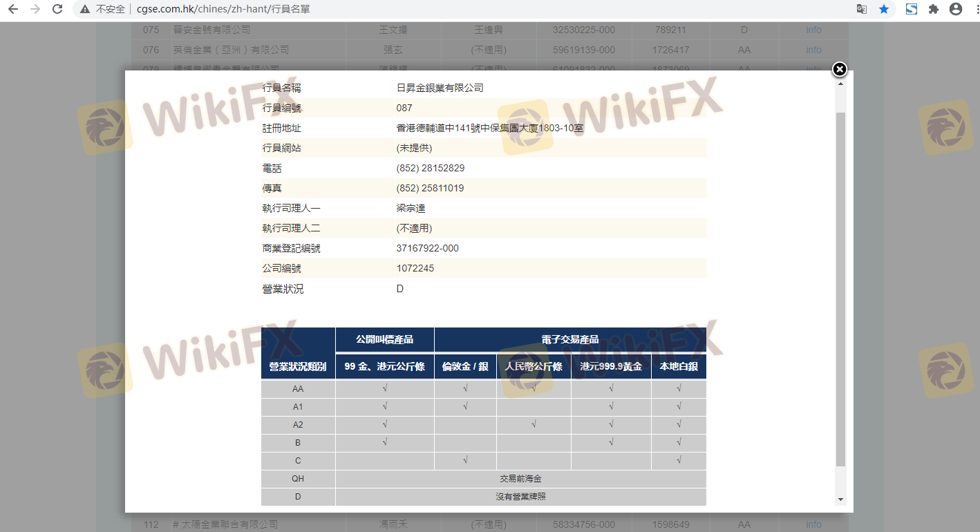Click the not-secure warning triangle icon

click(x=85, y=10)
